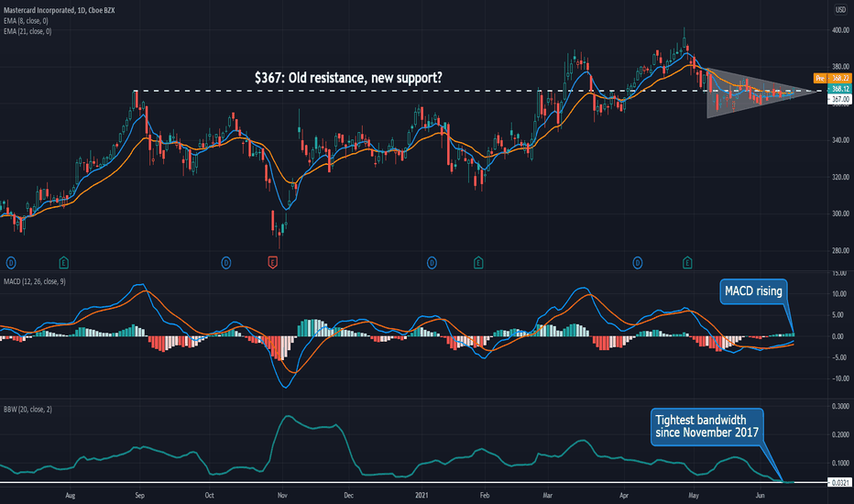Viewport: 854px width, 504px height.
Task: Click the 'Nov' label on time axis
Action: 282,495
